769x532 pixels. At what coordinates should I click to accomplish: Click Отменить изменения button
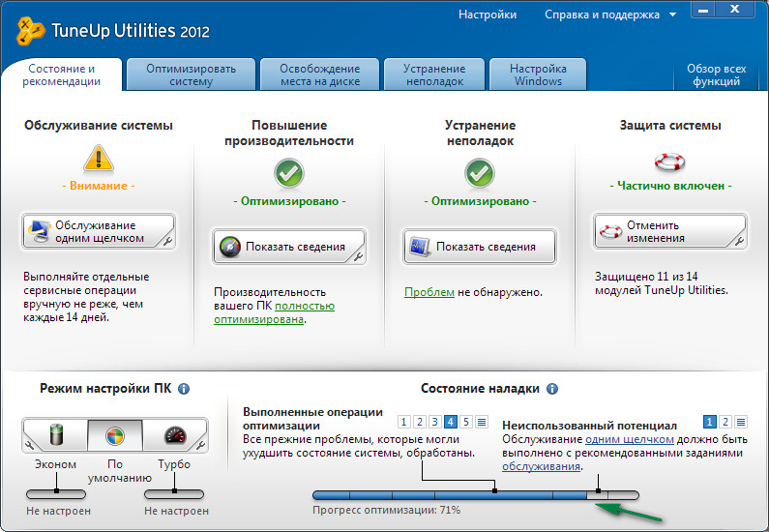tap(670, 231)
